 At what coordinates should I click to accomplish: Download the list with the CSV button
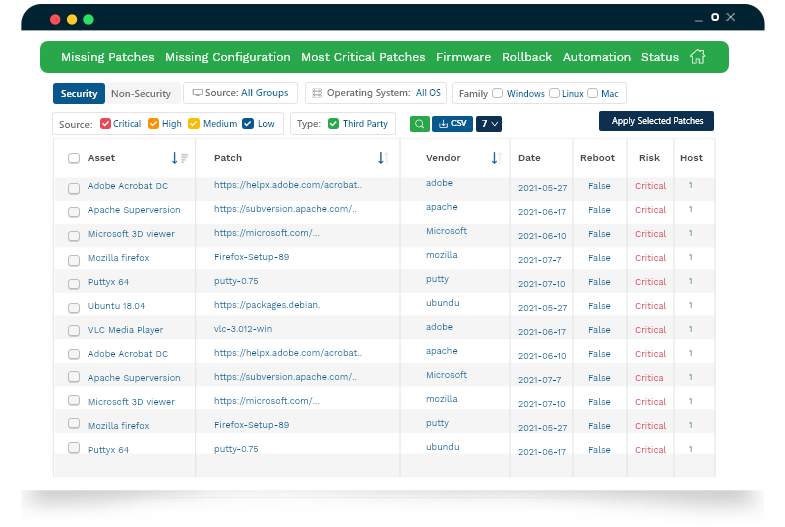(x=453, y=124)
